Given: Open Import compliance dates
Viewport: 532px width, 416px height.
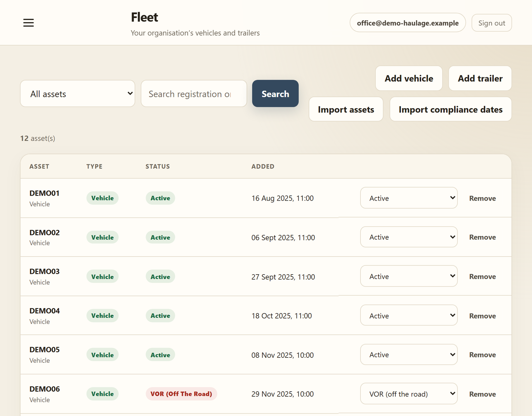Looking at the screenshot, I should click(451, 109).
